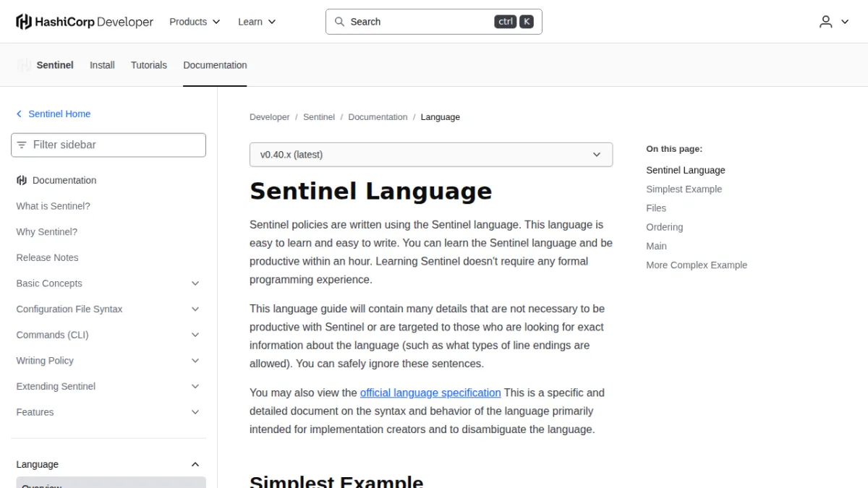Jump to More Complex Example section
868x488 pixels.
(x=697, y=265)
